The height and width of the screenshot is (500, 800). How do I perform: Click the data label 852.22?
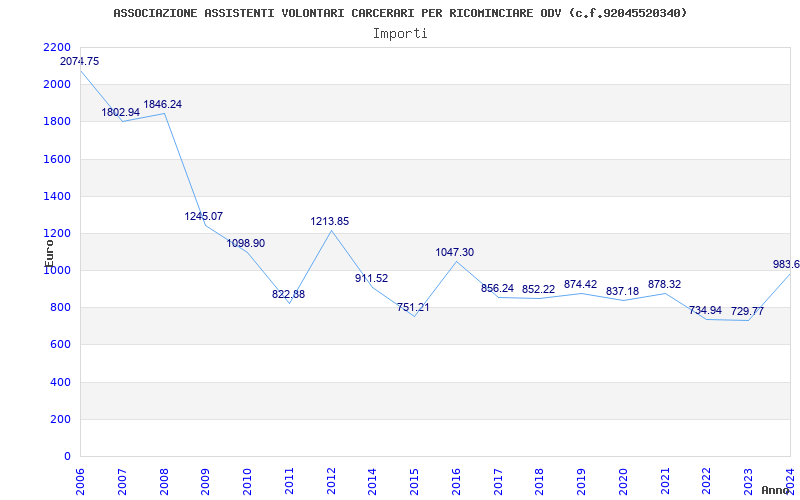point(538,290)
